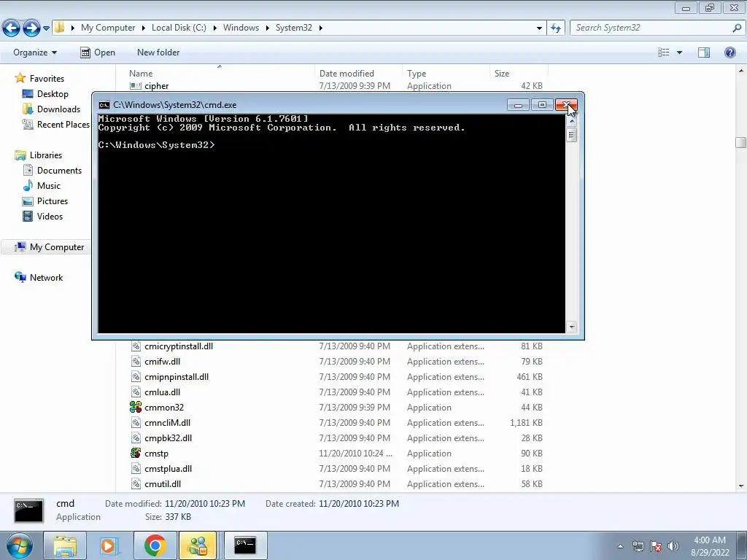Select the cmpbk32.dll file icon
This screenshot has width=747, height=560.
136,438
